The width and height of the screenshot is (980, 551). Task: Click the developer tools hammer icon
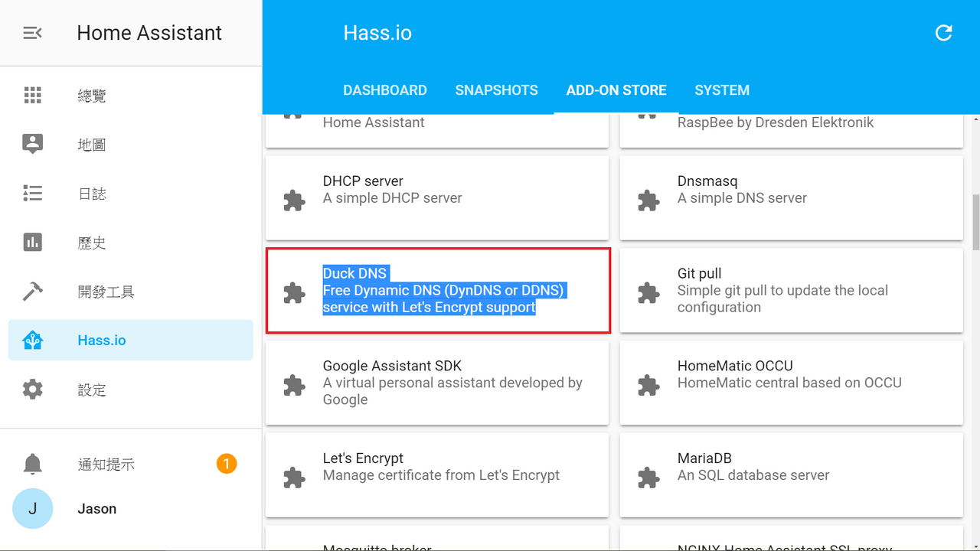pos(32,292)
